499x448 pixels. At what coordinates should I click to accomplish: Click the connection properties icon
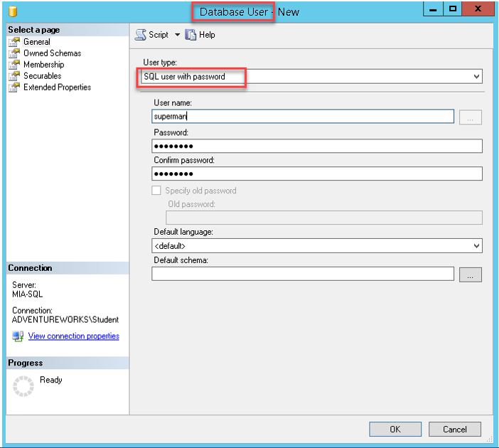tap(18, 336)
